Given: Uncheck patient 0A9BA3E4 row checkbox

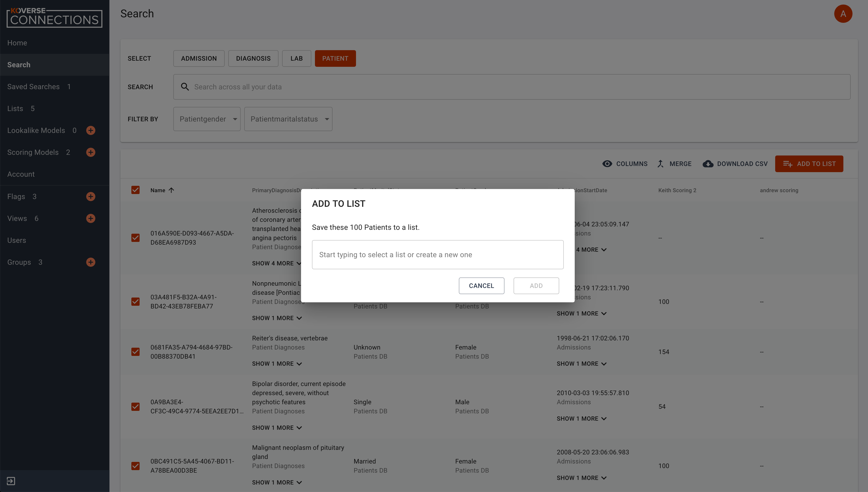Looking at the screenshot, I should [135, 407].
